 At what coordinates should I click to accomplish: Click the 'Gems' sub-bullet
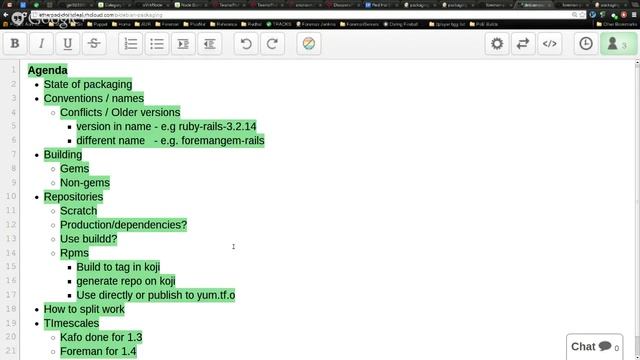point(74,169)
